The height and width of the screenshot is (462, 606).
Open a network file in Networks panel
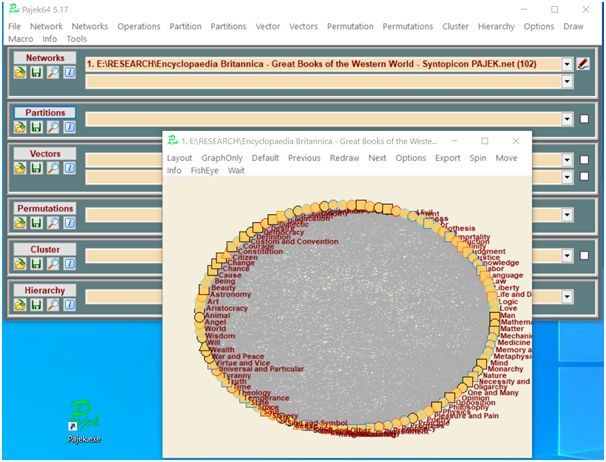click(x=20, y=72)
